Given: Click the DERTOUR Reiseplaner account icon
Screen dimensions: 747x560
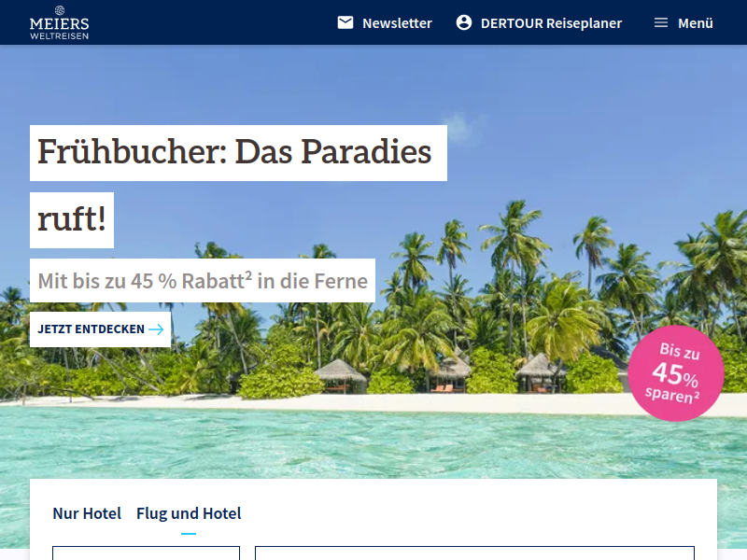Looking at the screenshot, I should click(464, 22).
